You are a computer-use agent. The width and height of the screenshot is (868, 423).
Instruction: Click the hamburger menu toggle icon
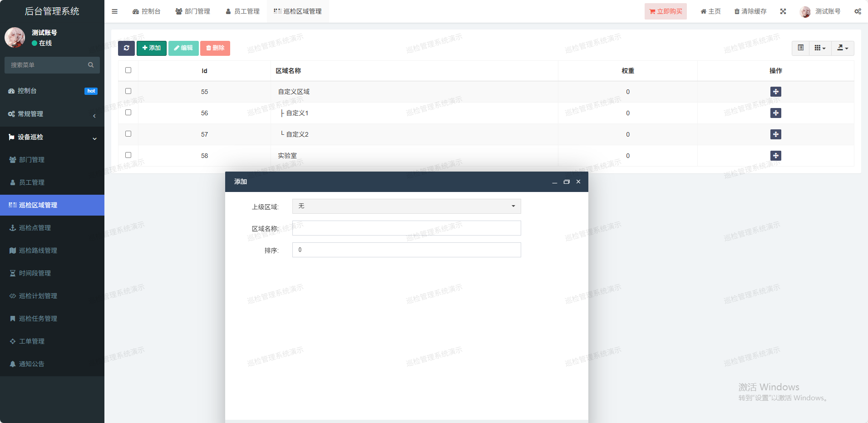tap(114, 11)
